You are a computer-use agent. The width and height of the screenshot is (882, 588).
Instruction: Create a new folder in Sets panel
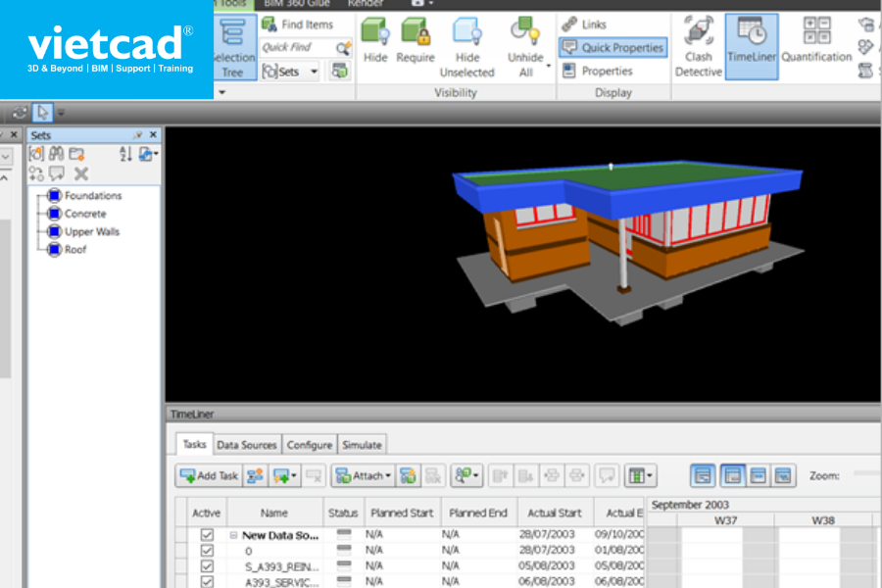76,154
